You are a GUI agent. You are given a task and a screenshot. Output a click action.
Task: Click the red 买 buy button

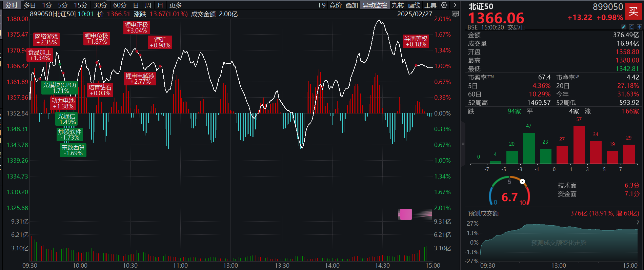click(x=633, y=12)
